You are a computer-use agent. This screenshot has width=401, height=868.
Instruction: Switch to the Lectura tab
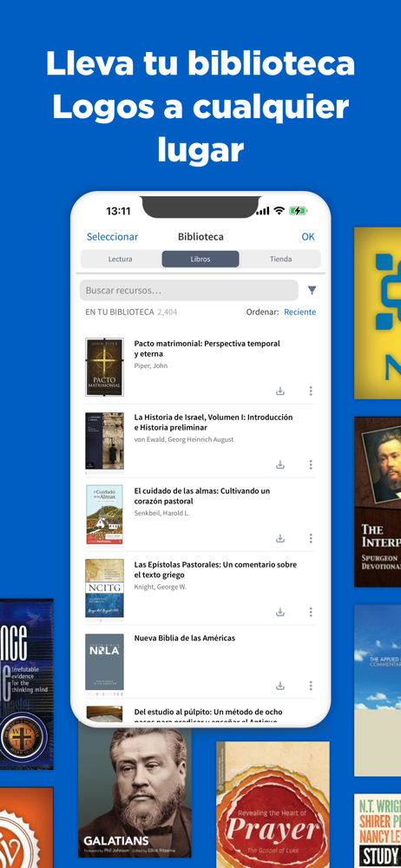(x=120, y=259)
